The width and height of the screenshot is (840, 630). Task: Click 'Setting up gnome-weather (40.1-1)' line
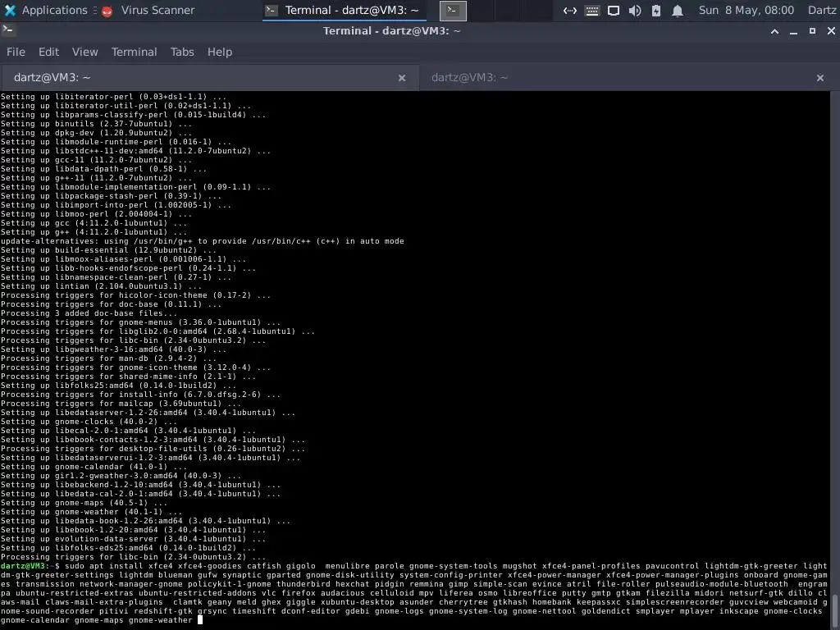(x=91, y=512)
